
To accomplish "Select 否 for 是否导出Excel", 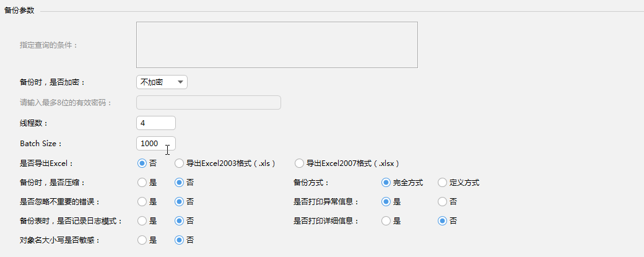I will [x=142, y=163].
